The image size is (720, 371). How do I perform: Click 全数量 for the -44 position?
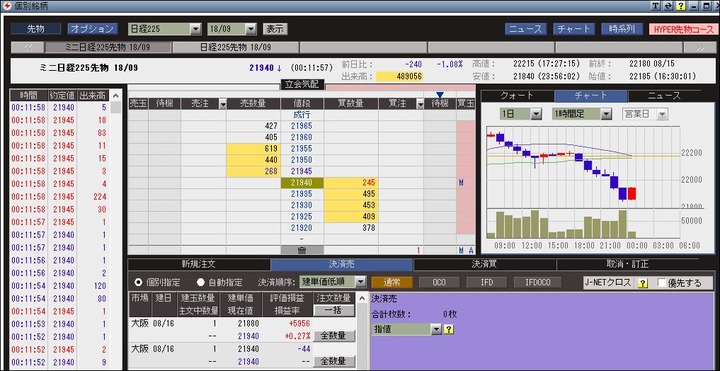(334, 361)
